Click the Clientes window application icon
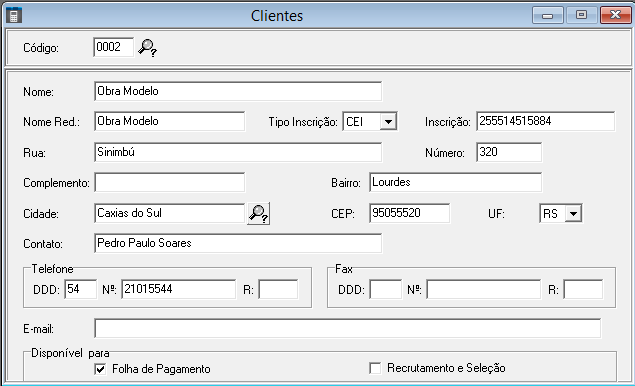The image size is (635, 386). [14, 15]
